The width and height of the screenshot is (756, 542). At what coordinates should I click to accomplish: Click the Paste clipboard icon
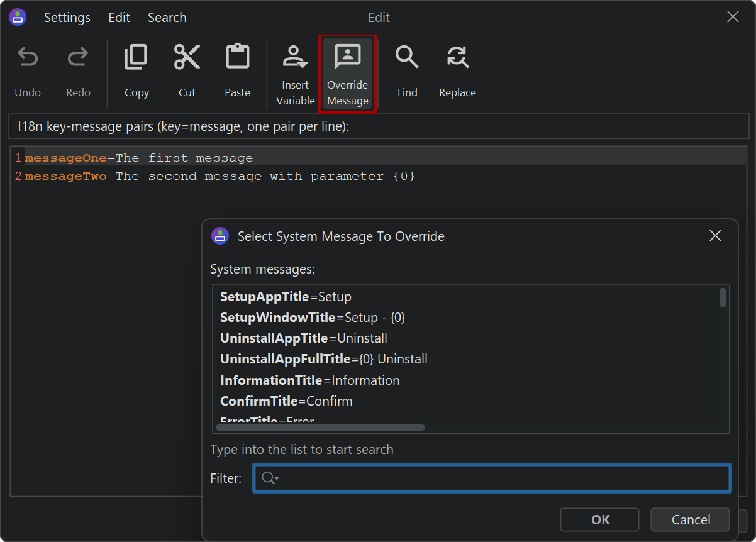click(x=237, y=58)
